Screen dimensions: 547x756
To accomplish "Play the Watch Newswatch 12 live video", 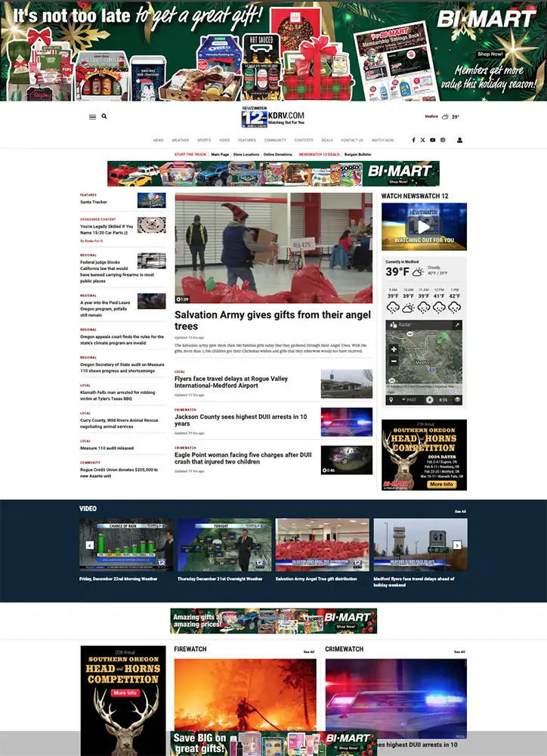I will [x=424, y=227].
